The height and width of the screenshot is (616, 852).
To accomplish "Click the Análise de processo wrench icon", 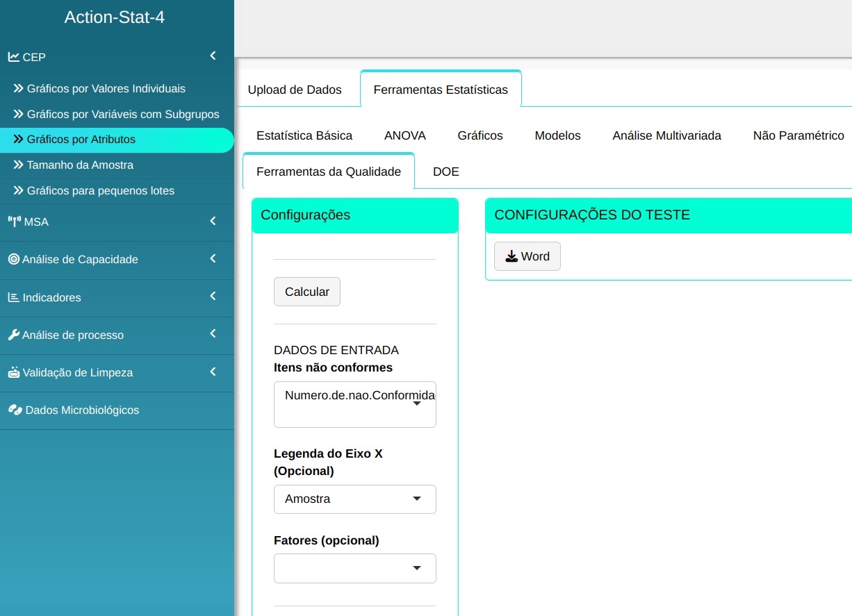I will [13, 335].
